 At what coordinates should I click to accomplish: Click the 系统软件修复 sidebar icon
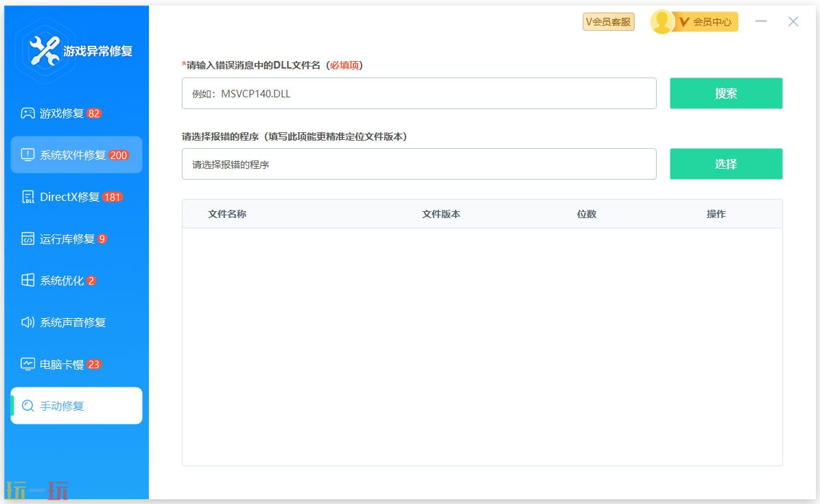point(27,154)
